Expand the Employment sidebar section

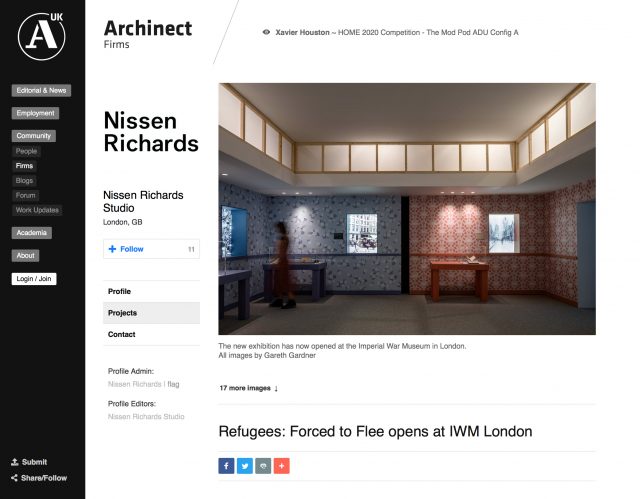click(35, 113)
